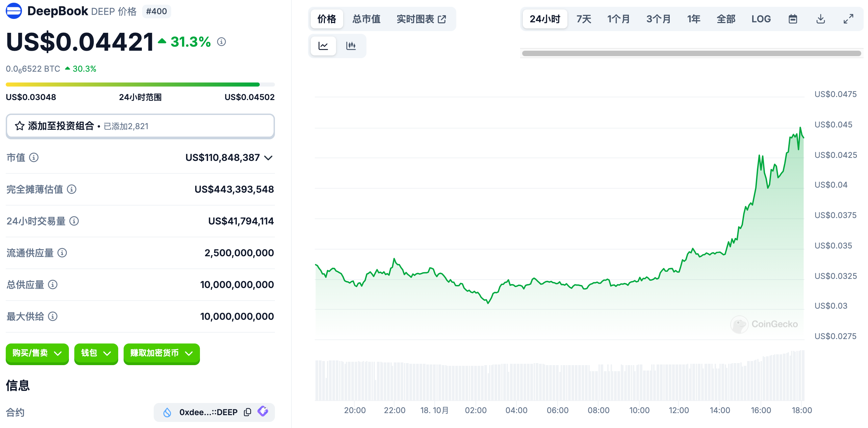The width and height of the screenshot is (868, 428).
Task: Click info icon beside 24小时交易量
Action: tap(74, 221)
